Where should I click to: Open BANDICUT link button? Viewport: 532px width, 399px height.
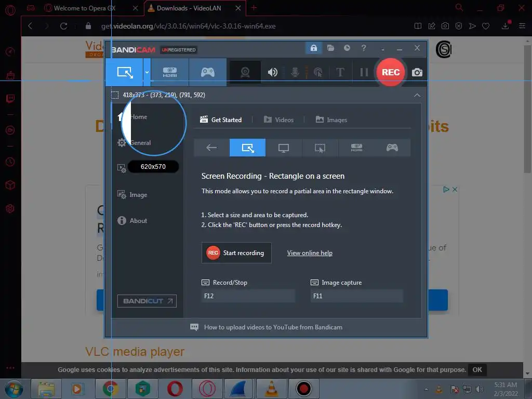point(147,301)
